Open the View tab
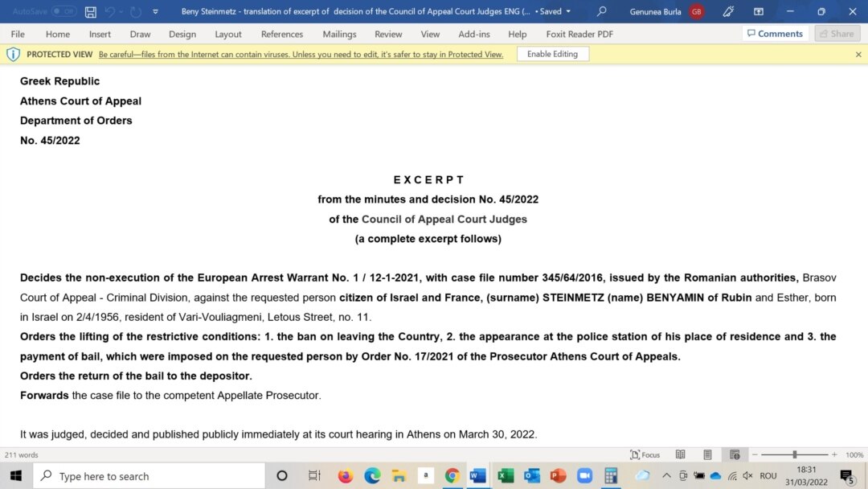This screenshot has width=868, height=489. pyautogui.click(x=430, y=34)
